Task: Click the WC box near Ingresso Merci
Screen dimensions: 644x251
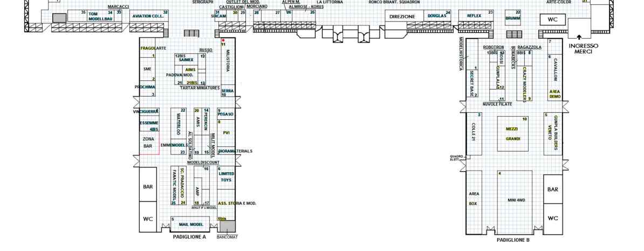Action: point(553,19)
